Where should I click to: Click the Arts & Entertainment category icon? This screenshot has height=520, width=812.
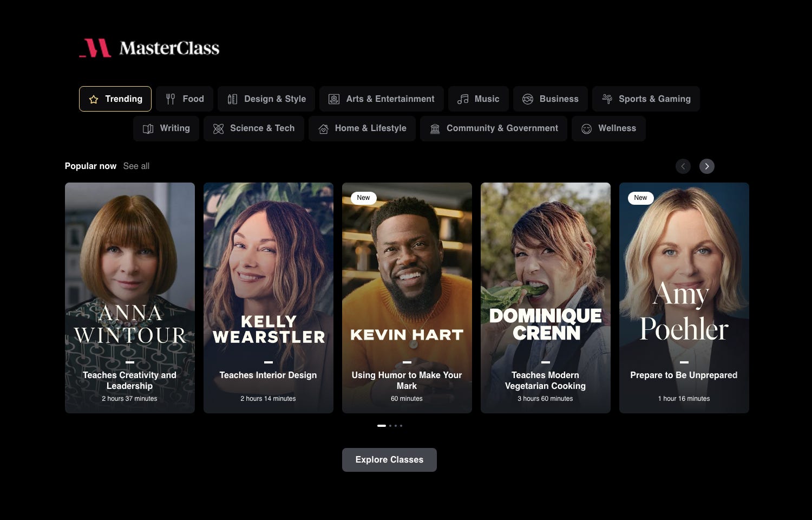click(334, 99)
